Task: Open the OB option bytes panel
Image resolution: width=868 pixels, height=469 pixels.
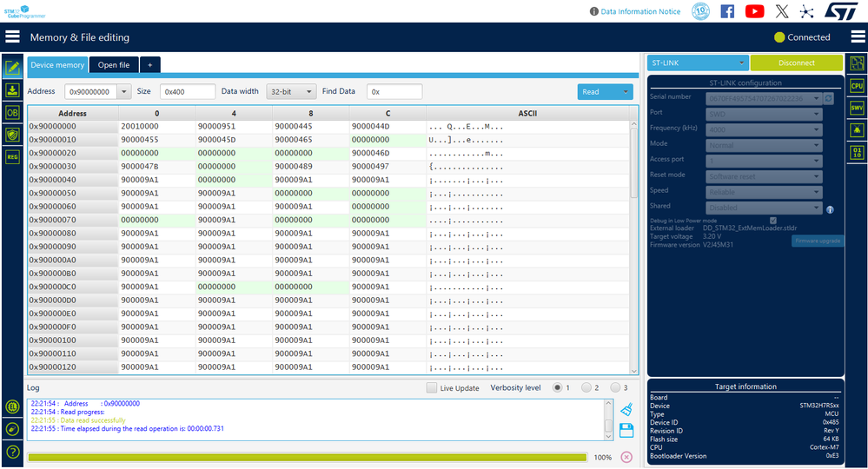Action: click(12, 112)
